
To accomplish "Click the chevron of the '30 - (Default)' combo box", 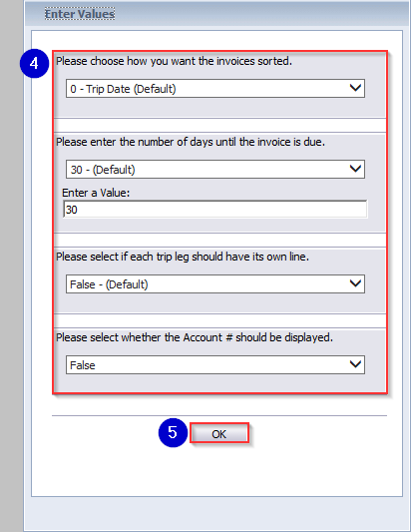I will click(x=355, y=169).
